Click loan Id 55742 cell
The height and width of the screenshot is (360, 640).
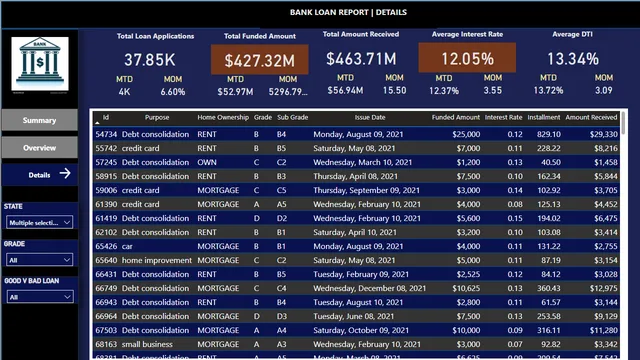coord(106,148)
